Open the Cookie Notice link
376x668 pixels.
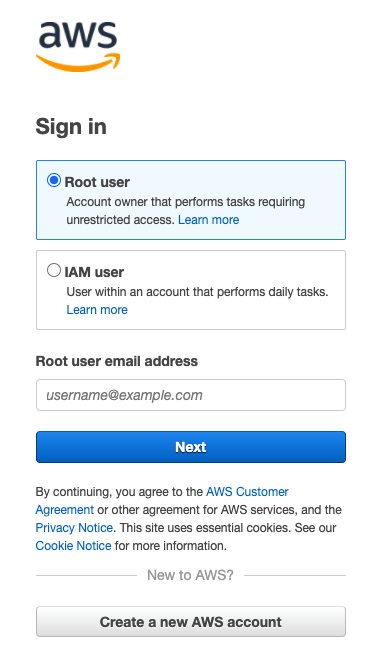point(73,546)
